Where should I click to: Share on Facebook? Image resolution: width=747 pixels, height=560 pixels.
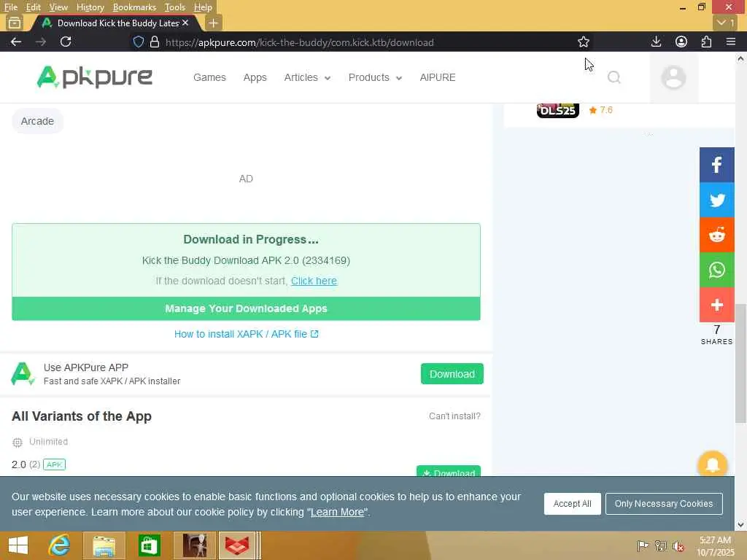tap(716, 165)
